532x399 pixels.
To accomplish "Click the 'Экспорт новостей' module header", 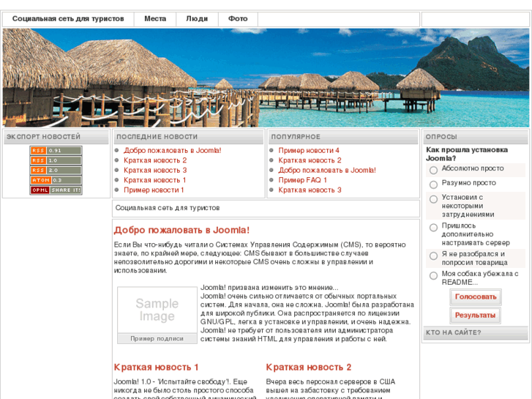I will coord(56,137).
